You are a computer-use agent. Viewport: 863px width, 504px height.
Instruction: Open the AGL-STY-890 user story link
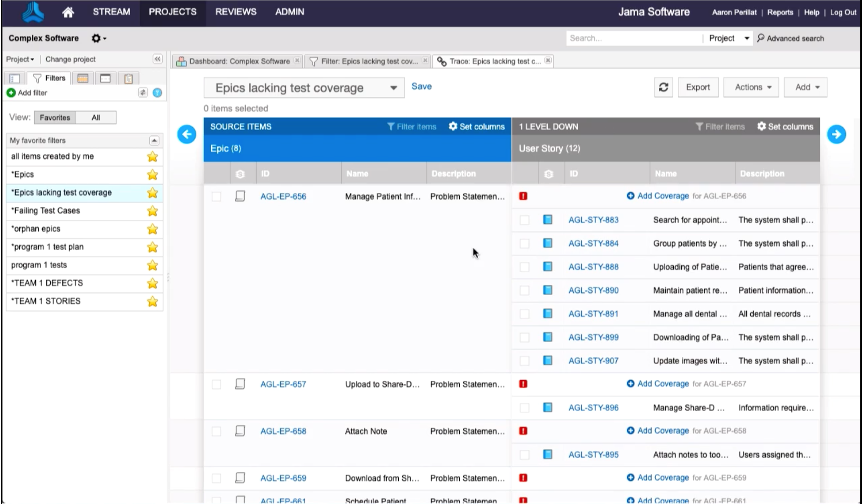tap(593, 291)
